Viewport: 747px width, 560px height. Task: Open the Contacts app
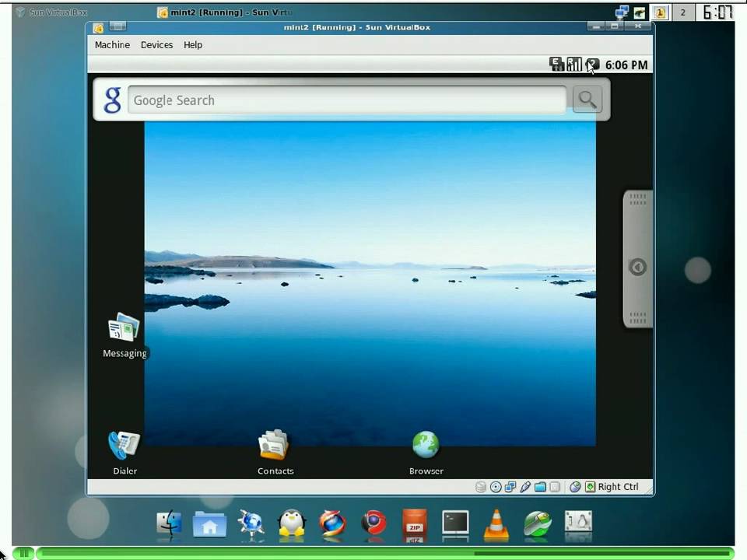coord(275,453)
